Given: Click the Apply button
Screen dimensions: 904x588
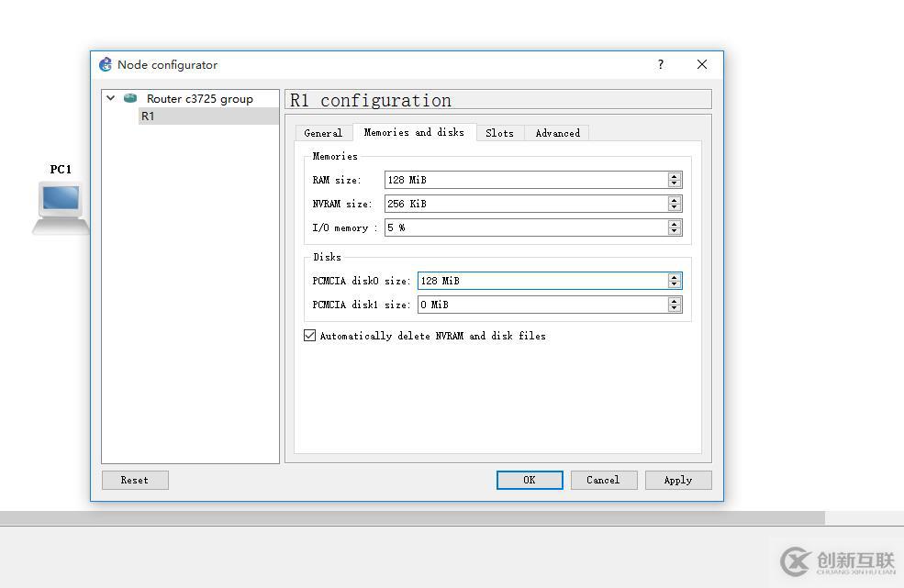Looking at the screenshot, I should 678,480.
